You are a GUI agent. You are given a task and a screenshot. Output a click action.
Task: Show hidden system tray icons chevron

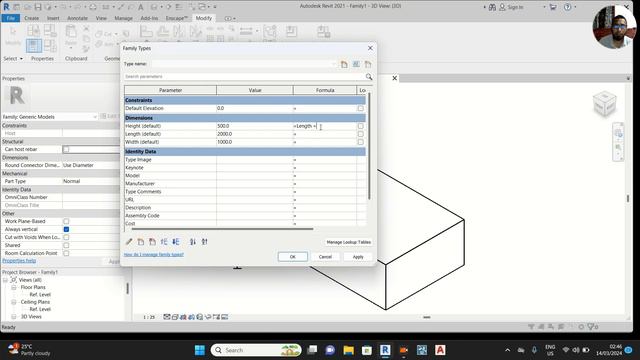click(507, 350)
